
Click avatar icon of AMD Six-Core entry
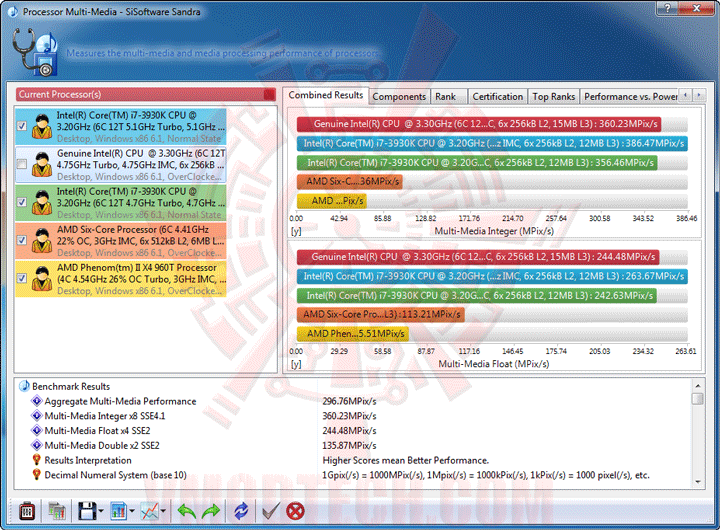42,241
